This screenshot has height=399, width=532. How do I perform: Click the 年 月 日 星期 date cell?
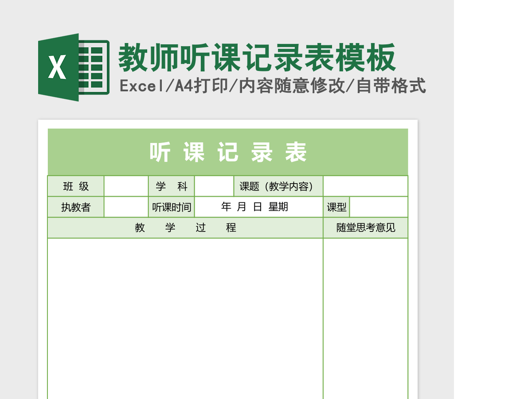259,207
